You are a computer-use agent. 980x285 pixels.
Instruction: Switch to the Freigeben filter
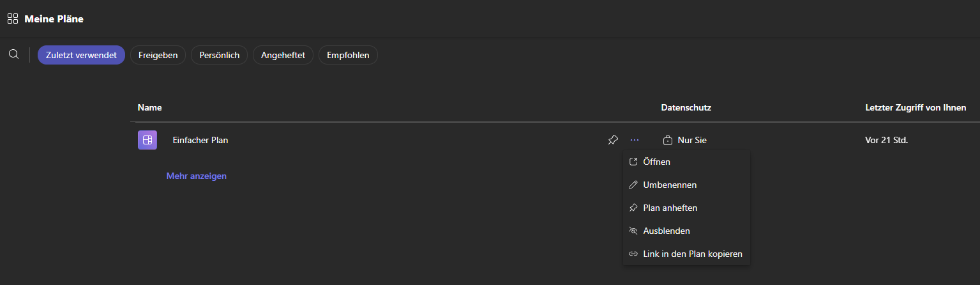coord(158,55)
